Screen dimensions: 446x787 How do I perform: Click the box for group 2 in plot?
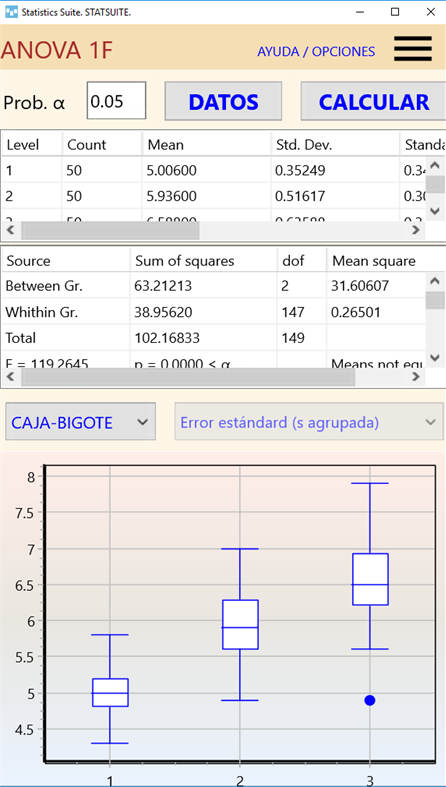pos(240,624)
